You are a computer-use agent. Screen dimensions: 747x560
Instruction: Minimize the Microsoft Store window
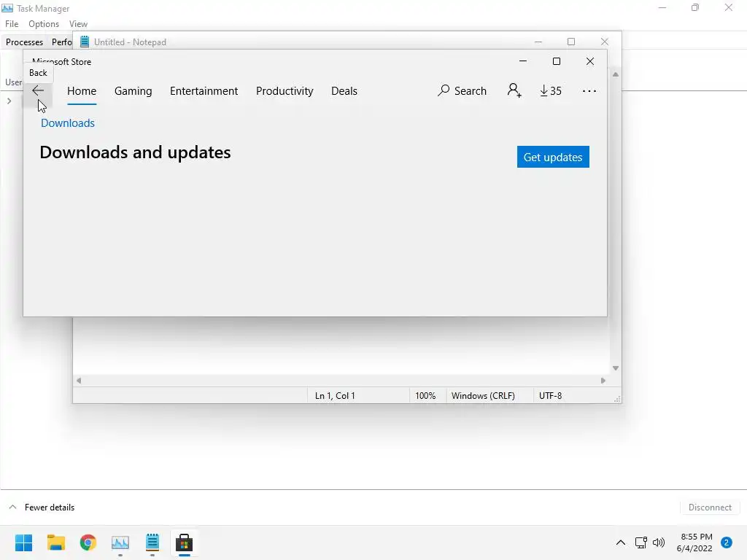[x=522, y=61]
